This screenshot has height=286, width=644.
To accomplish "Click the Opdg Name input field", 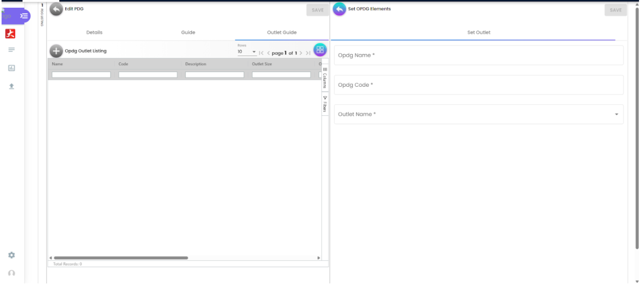I will [x=478, y=56].
